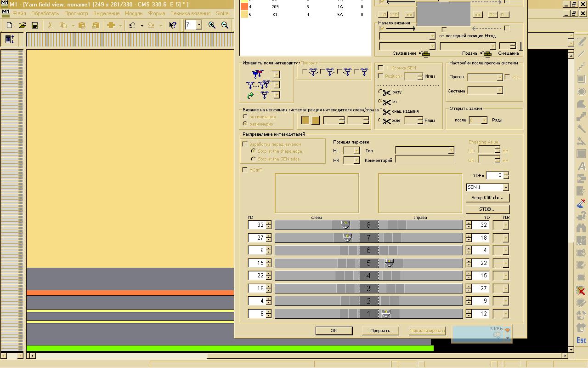The image size is (588, 368).
Task: Click the yarn carrier icon in row 5
Action: pos(389,263)
